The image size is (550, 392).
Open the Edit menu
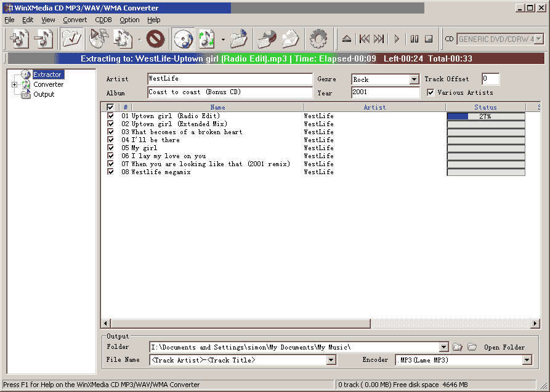click(x=28, y=20)
